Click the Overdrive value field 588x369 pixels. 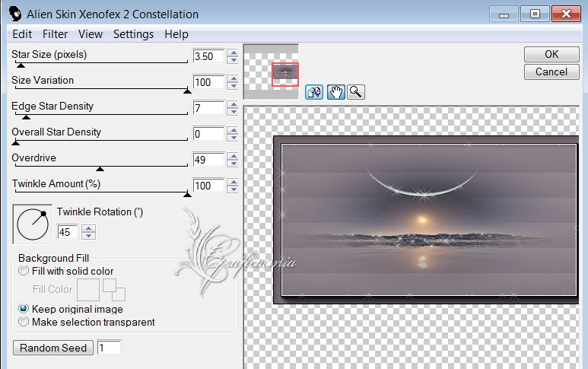click(x=208, y=160)
